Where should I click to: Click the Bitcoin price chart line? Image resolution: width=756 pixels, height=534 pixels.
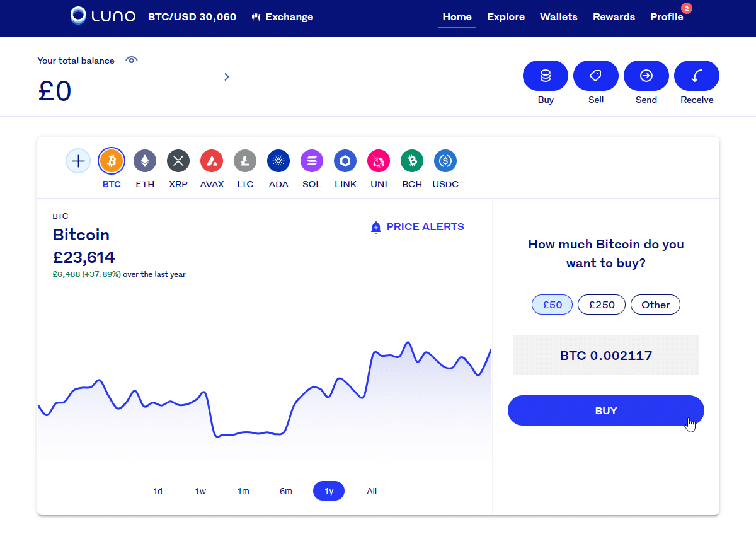[265, 389]
